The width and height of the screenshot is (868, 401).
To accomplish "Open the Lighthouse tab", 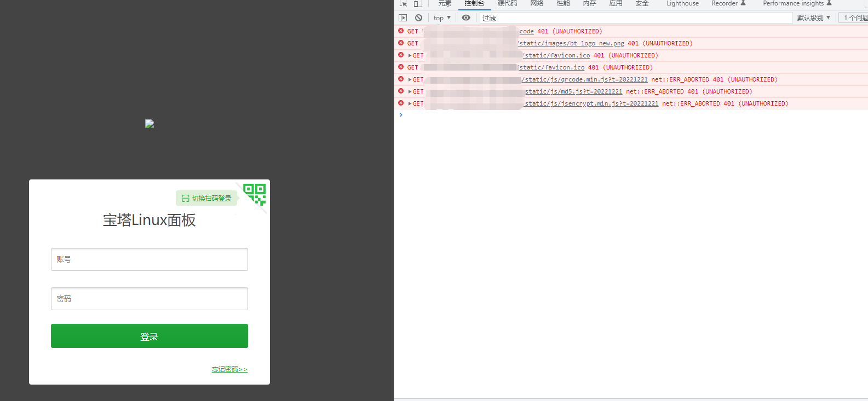I will click(682, 3).
